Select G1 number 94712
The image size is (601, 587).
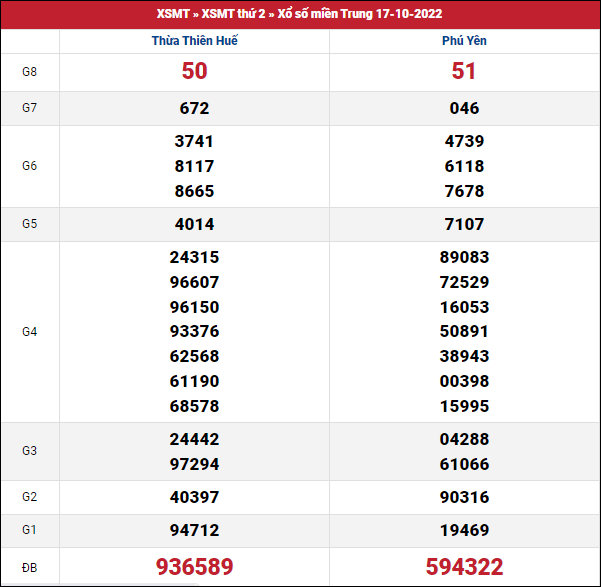tap(195, 531)
